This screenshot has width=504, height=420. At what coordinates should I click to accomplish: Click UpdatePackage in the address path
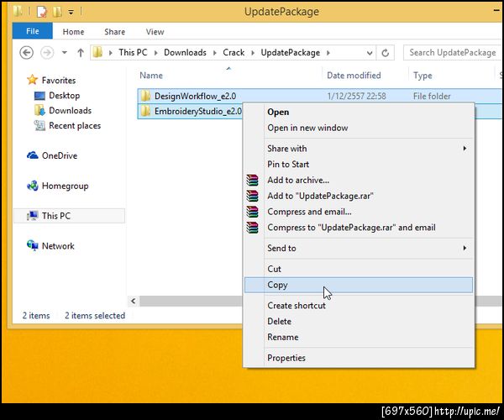pos(290,53)
